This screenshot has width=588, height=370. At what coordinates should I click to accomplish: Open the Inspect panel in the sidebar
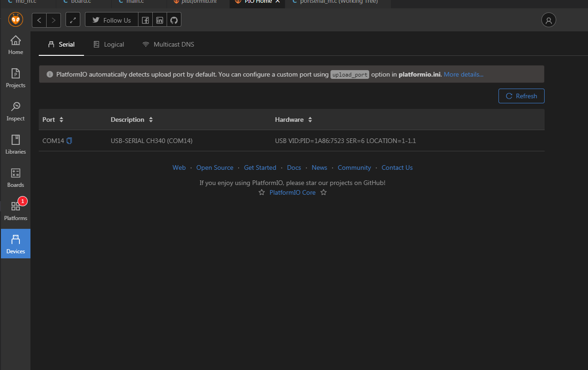coord(15,112)
